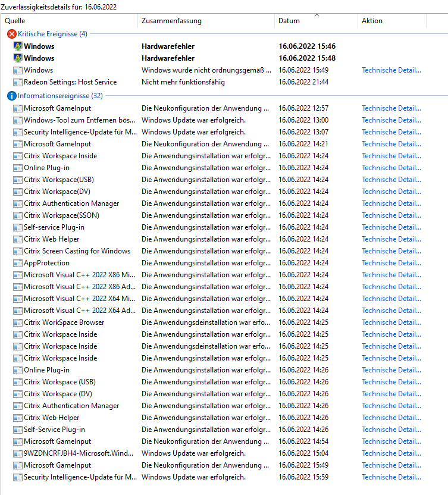The width and height of the screenshot is (448, 495).
Task: Click the red critical events error icon
Action: (x=12, y=34)
